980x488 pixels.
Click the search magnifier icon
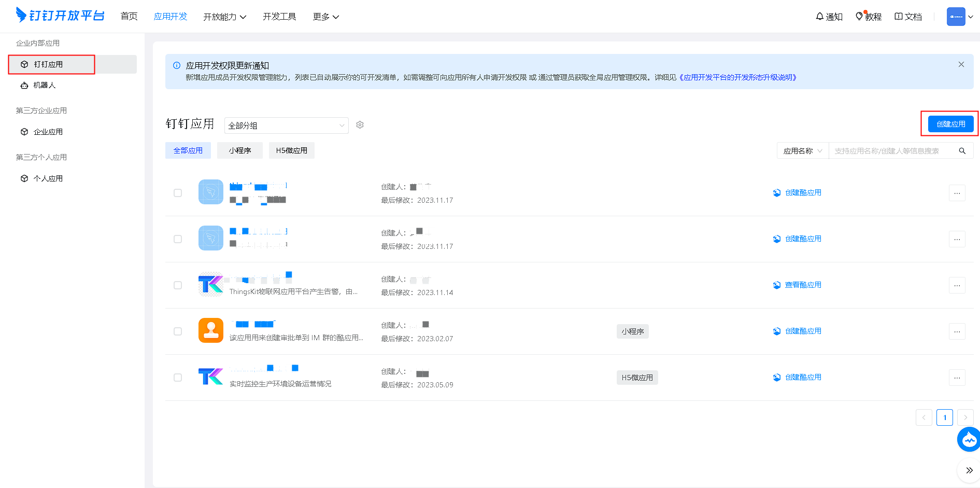click(962, 151)
